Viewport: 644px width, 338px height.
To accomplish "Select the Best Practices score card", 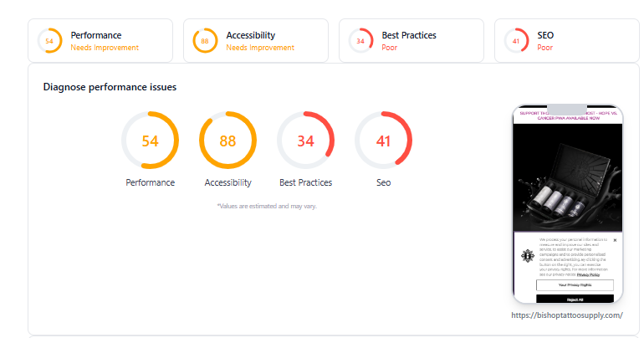I will coord(411,41).
